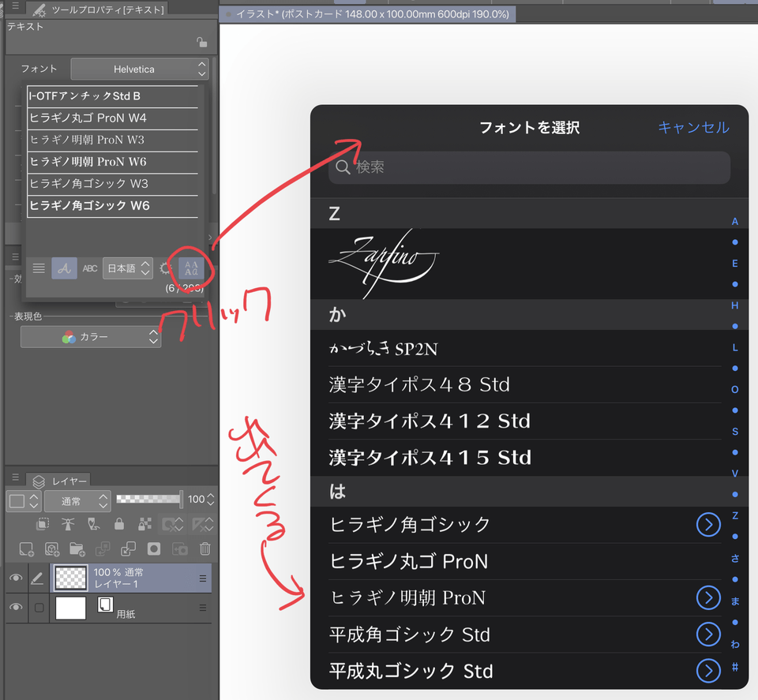Viewport: 758px width, 700px height.
Task: Open the 表現色 カラー dropdown
Action: coord(91,337)
